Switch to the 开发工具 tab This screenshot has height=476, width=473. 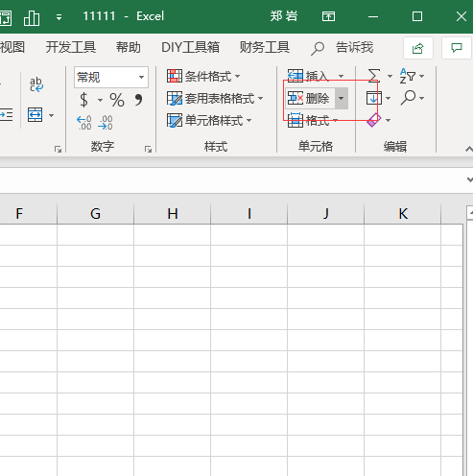point(71,47)
